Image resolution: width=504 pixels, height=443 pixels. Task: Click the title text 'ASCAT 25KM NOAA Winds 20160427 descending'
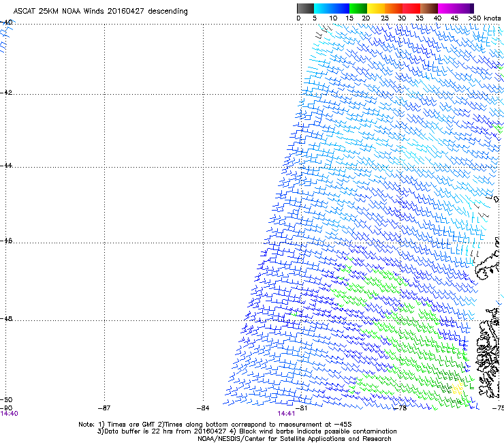click(100, 12)
